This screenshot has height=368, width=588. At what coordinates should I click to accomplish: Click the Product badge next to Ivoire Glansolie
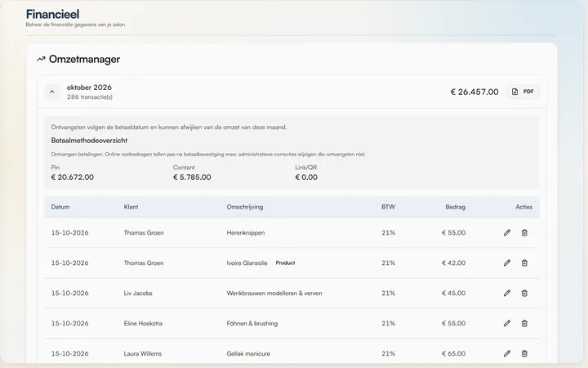pos(285,263)
